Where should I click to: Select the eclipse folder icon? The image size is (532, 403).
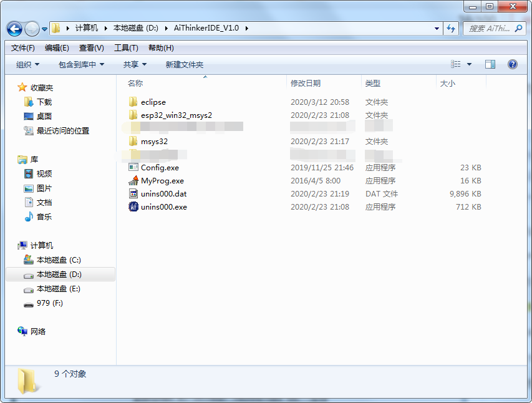tap(133, 102)
